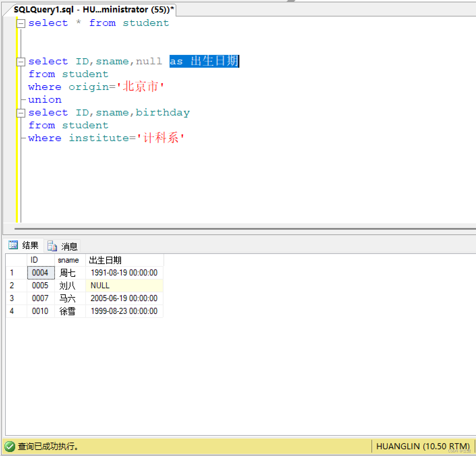Select the ID column header
The width and height of the screenshot is (476, 456).
tap(41, 260)
